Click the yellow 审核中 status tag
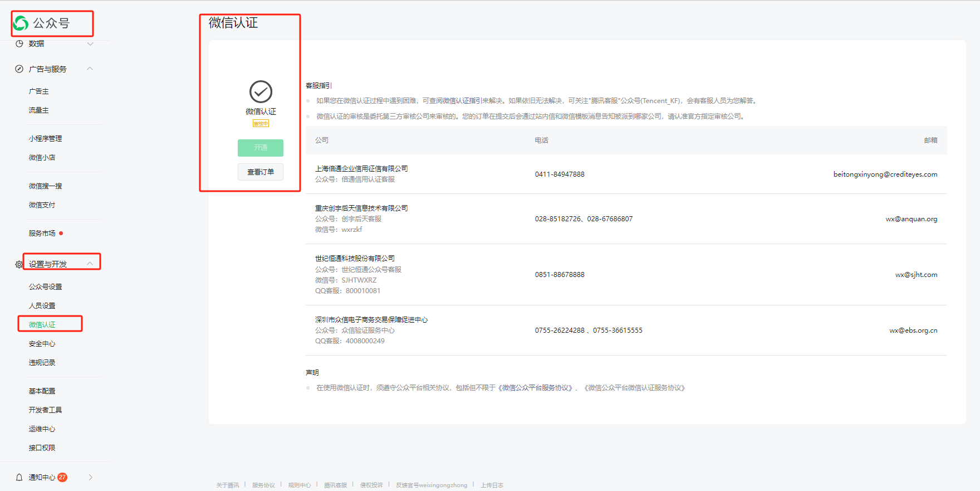This screenshot has width=980, height=491. [x=261, y=124]
